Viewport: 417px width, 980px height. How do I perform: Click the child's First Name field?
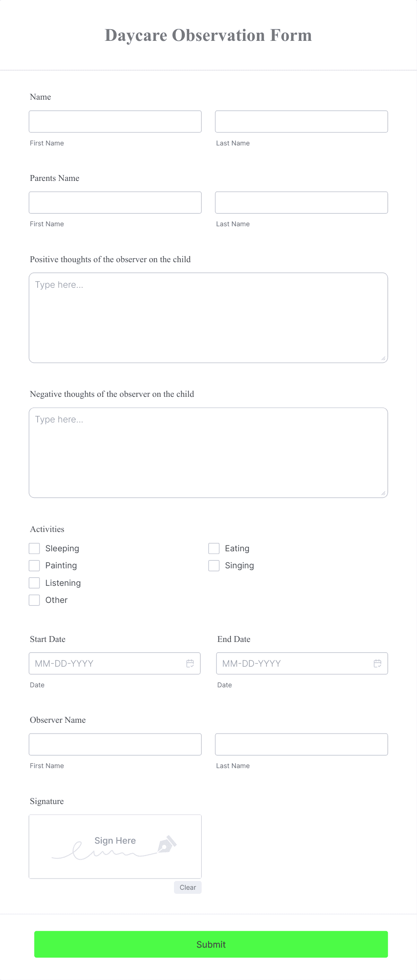[115, 121]
